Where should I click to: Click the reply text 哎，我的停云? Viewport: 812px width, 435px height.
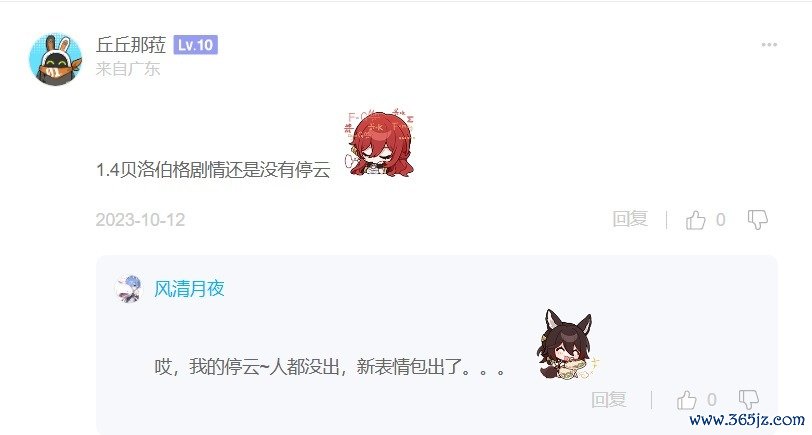click(329, 367)
